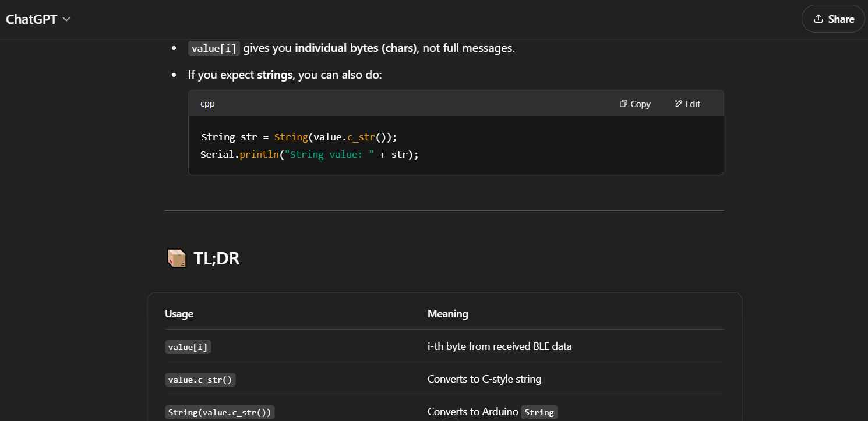The image size is (868, 421).
Task: Click the value[i] cell in the Usage column
Action: point(188,347)
